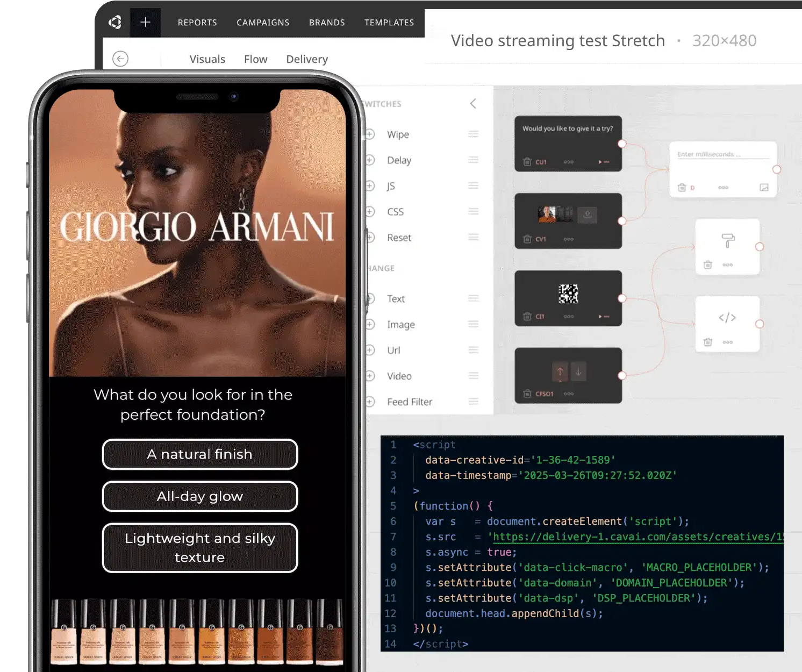
Task: Add the Delay switch from the list
Action: [371, 160]
